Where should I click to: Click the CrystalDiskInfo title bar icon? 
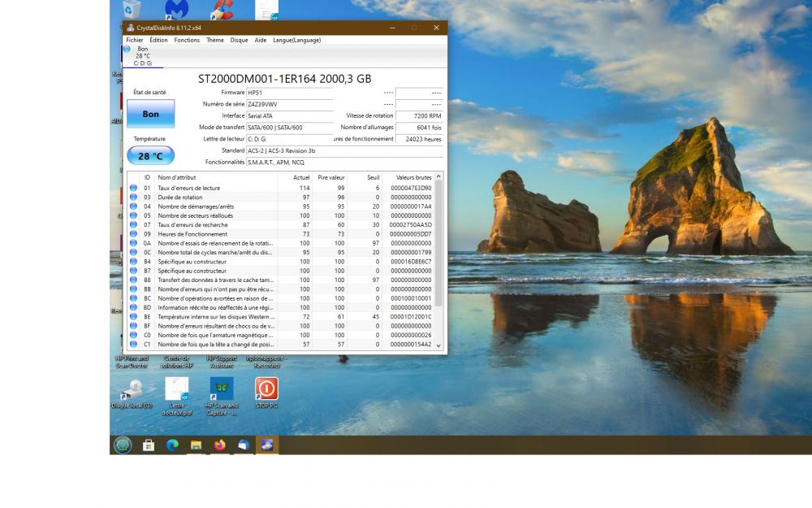(131, 28)
